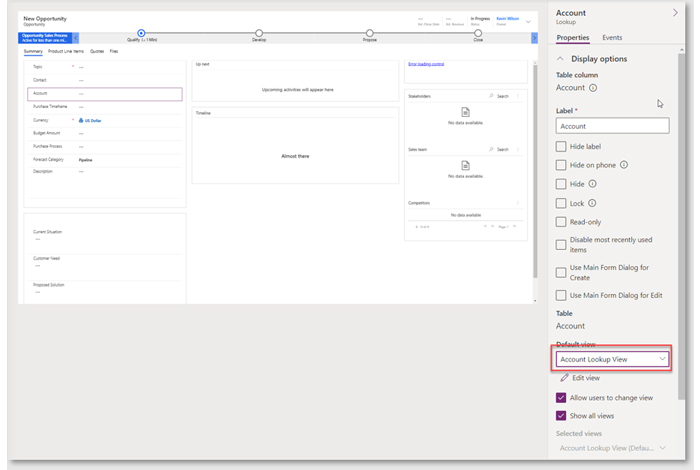The height and width of the screenshot is (470, 700).
Task: Click the Qualify stage circle in process bar
Action: pos(141,33)
